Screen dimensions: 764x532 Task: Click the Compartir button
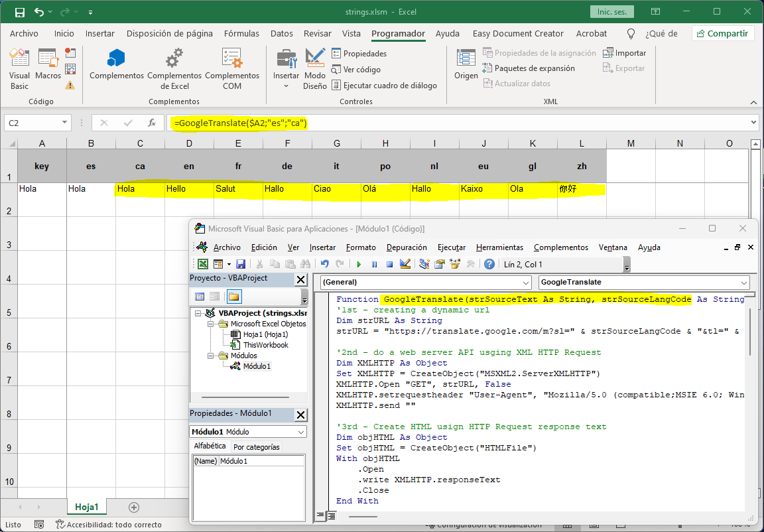[x=722, y=34]
